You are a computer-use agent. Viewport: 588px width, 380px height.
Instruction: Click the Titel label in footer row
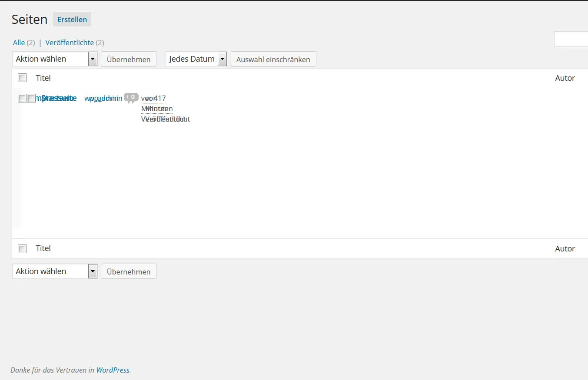[43, 248]
